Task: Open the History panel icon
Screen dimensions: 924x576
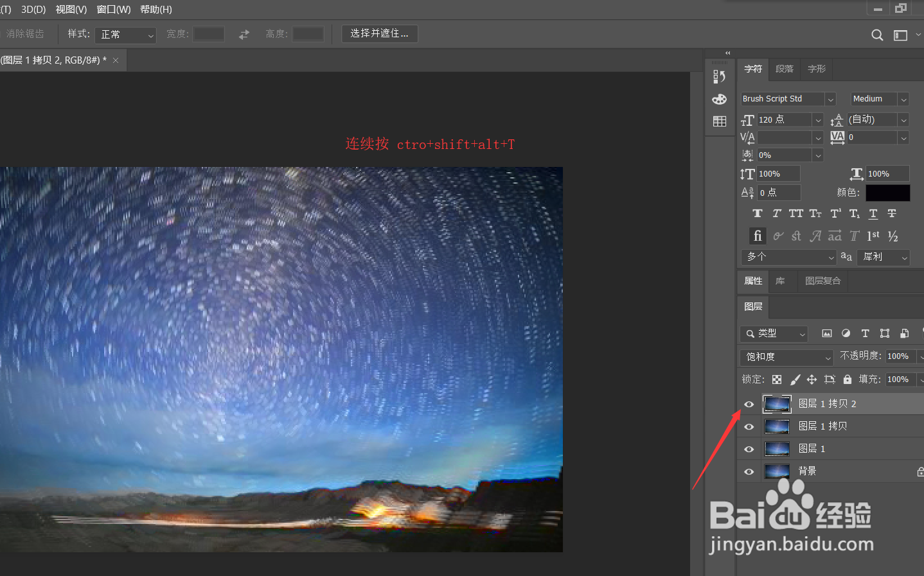Action: 719,76
